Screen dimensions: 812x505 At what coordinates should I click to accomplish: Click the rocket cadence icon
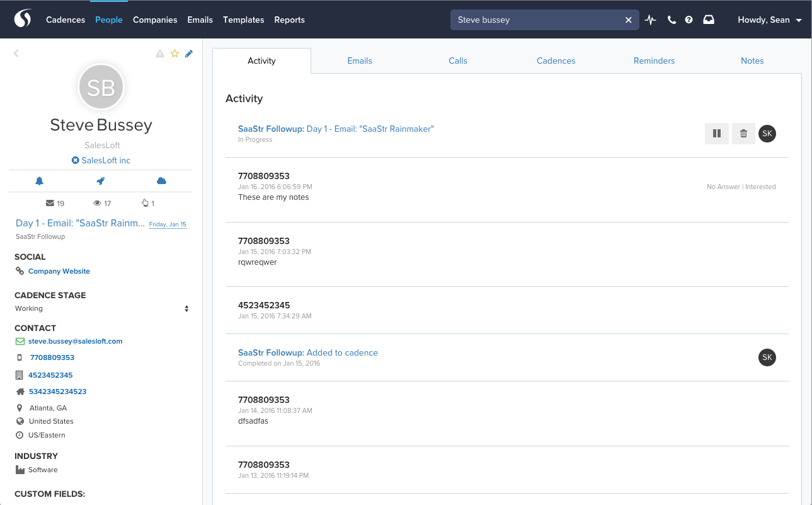coord(100,181)
